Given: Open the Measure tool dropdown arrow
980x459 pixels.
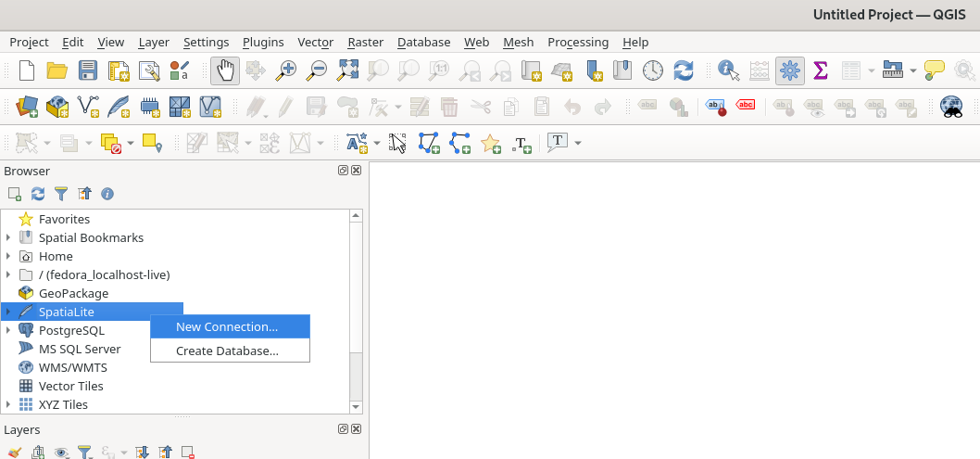Looking at the screenshot, I should click(x=913, y=70).
